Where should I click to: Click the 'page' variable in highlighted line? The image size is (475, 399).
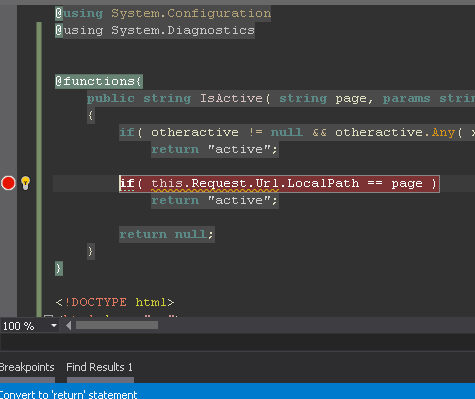(407, 184)
